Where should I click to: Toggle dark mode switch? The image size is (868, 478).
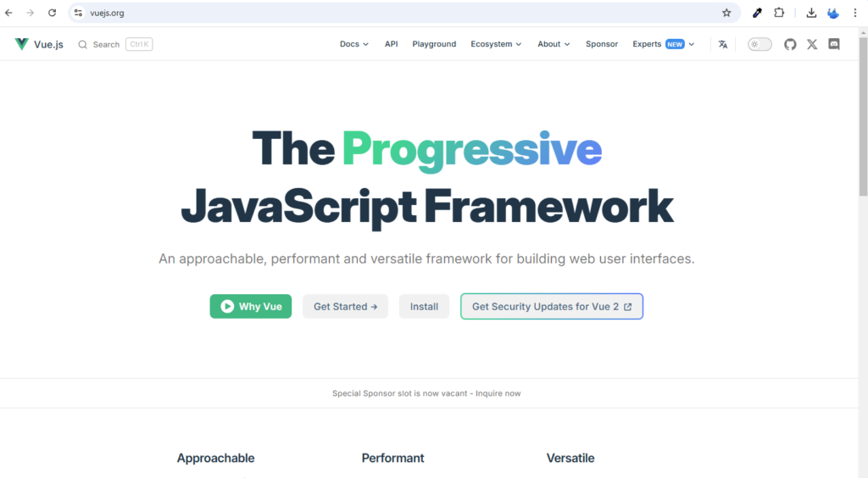[x=759, y=44]
